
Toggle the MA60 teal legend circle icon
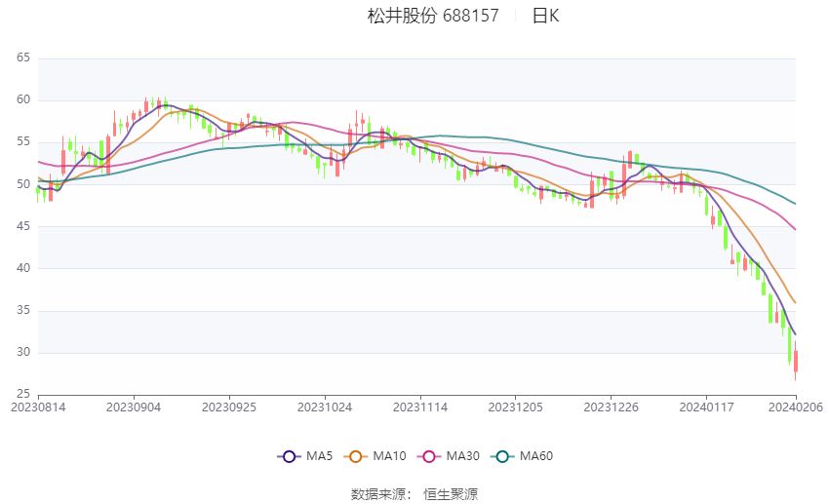[502, 456]
